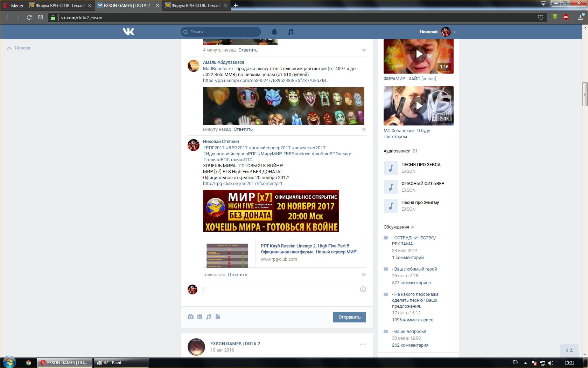Launch Chrome from the taskbar

click(28, 363)
